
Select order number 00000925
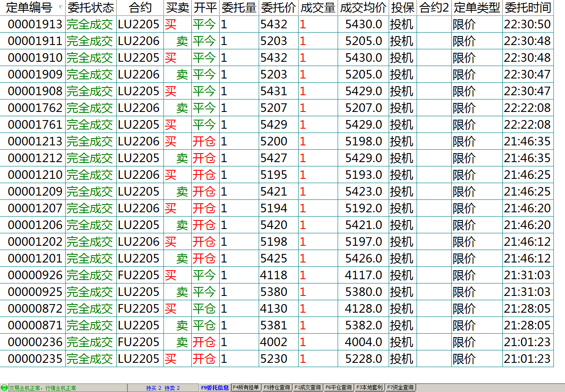35,292
